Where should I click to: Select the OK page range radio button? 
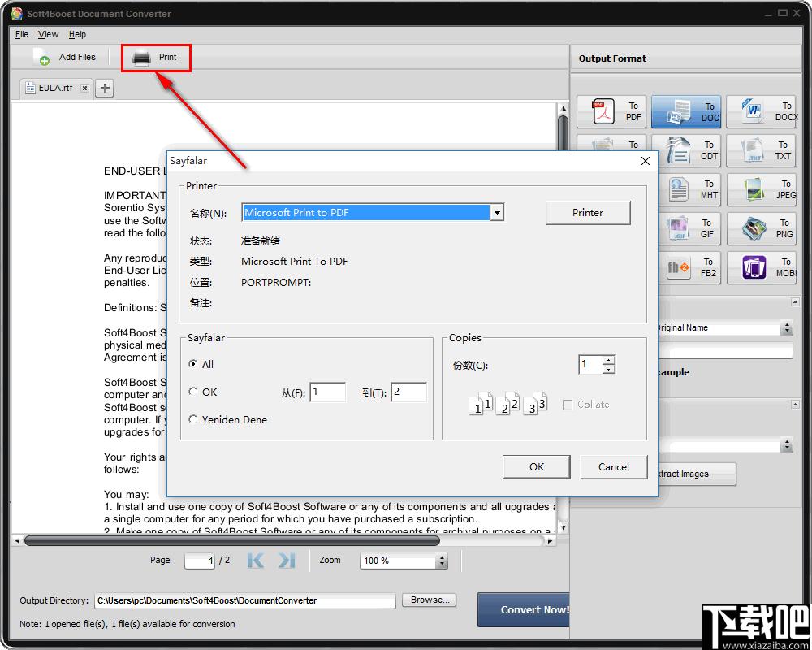(x=192, y=392)
